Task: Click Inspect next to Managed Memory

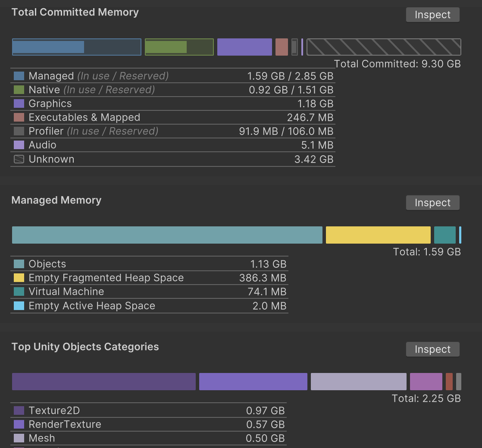Action: coord(432,202)
